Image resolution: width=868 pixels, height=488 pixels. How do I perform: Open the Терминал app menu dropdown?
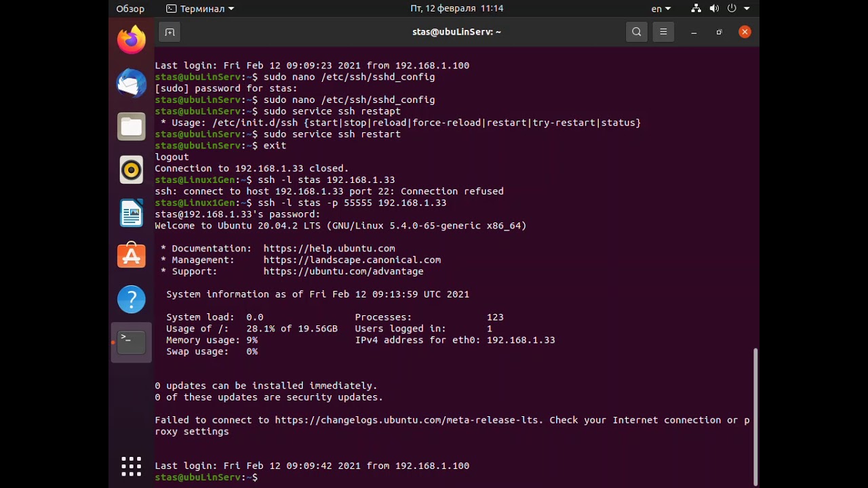(x=200, y=9)
